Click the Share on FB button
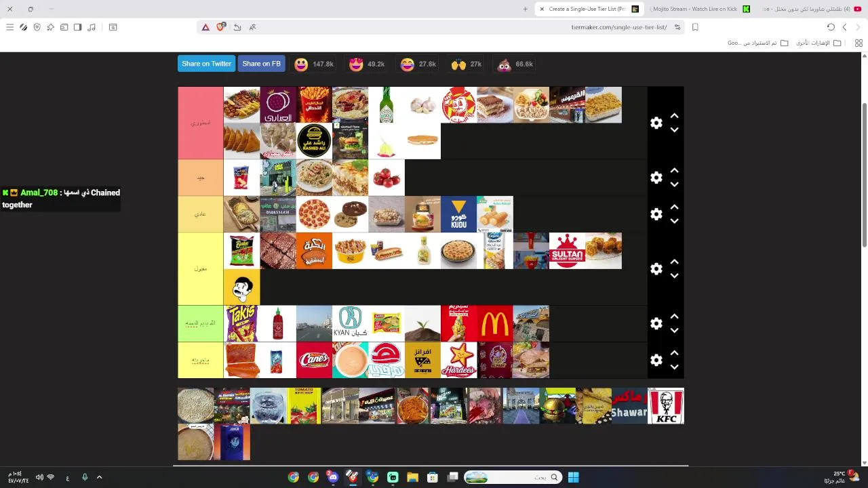The height and width of the screenshot is (488, 868). [x=261, y=64]
